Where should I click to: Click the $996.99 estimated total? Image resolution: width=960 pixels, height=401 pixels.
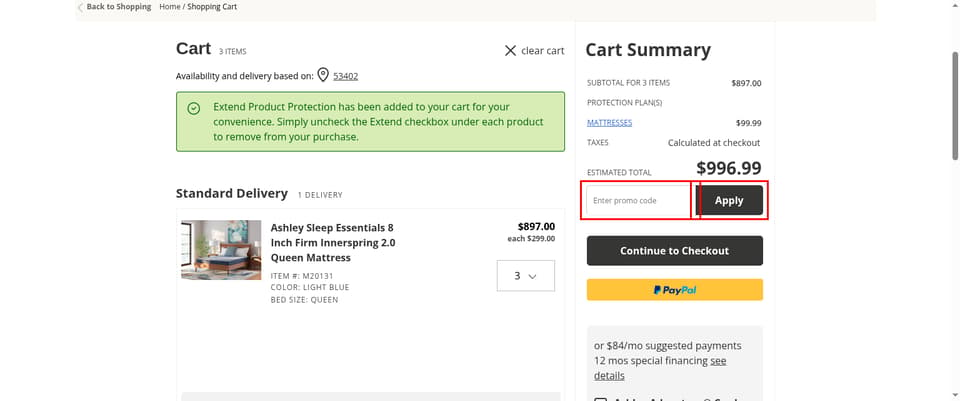(729, 168)
